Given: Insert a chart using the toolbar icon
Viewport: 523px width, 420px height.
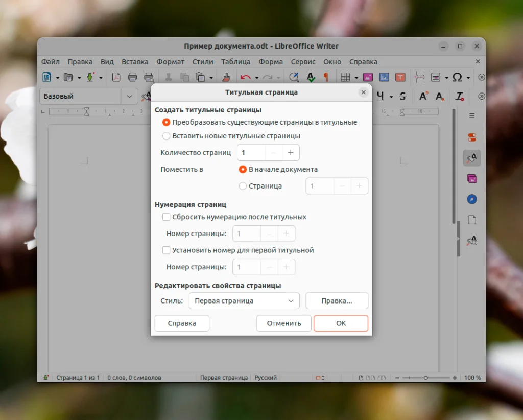Looking at the screenshot, I should click(x=384, y=77).
